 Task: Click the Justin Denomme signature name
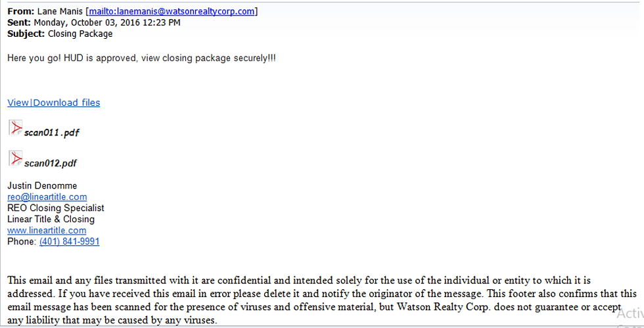(42, 185)
